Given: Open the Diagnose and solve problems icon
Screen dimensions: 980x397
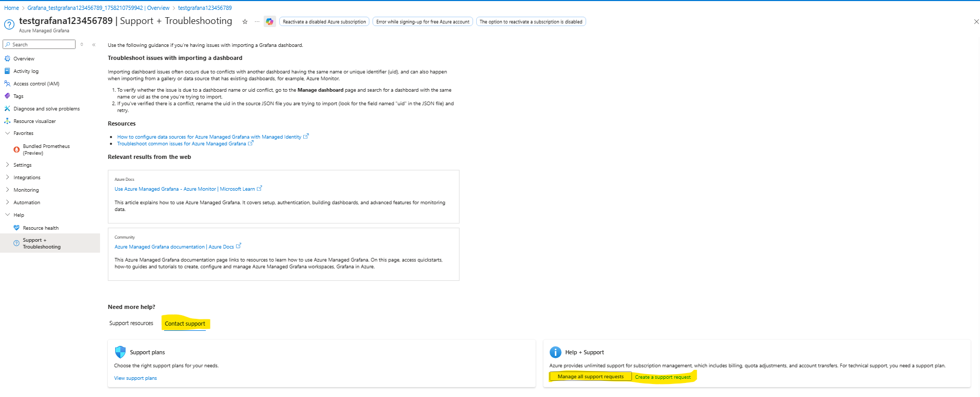Looking at the screenshot, I should (x=7, y=109).
